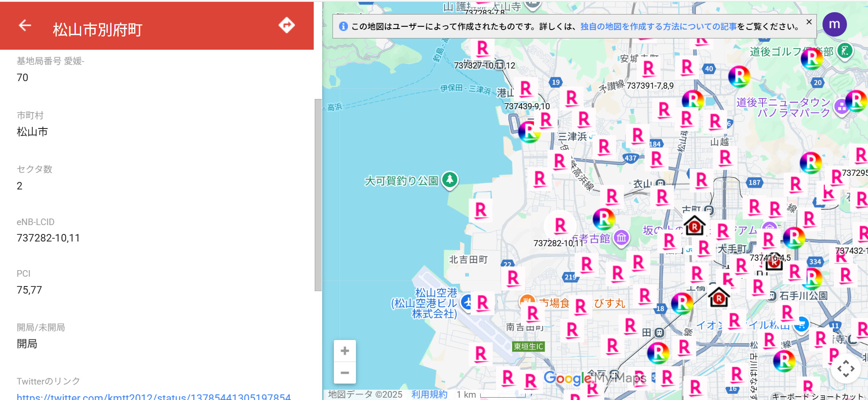Zoom out with the minus button
The width and height of the screenshot is (868, 400).
coord(345,373)
